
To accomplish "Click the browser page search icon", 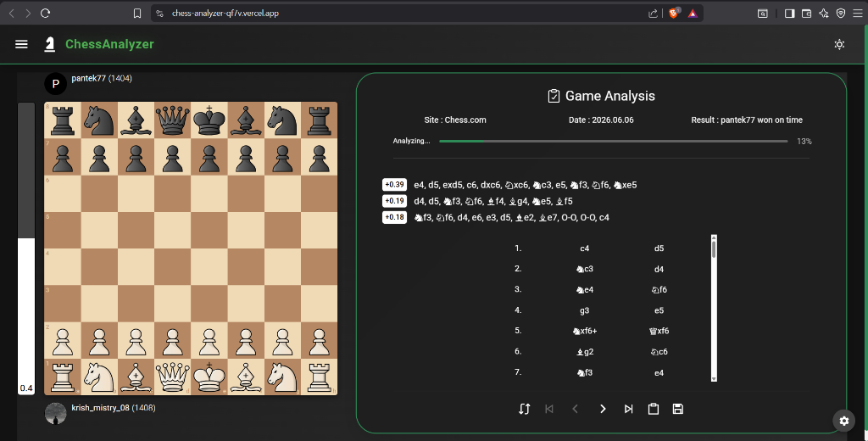I will (762, 14).
